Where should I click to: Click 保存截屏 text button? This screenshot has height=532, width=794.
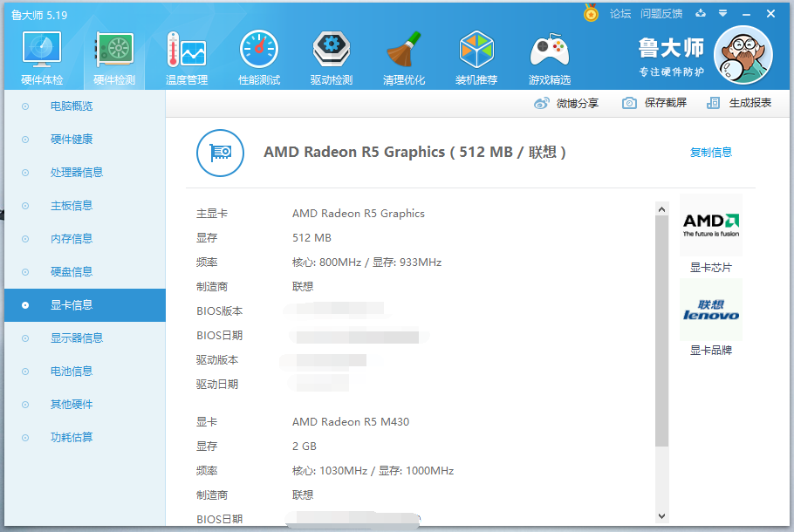(x=666, y=103)
